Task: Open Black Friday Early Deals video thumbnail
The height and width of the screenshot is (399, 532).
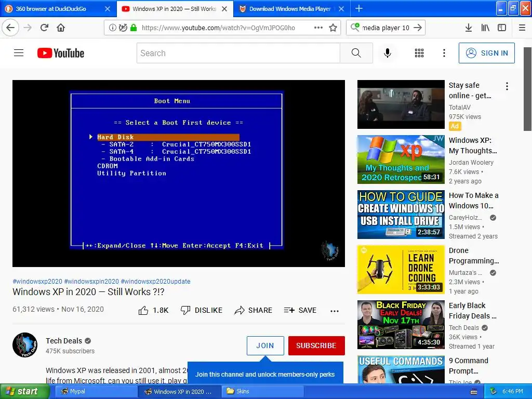Action: pos(401,325)
